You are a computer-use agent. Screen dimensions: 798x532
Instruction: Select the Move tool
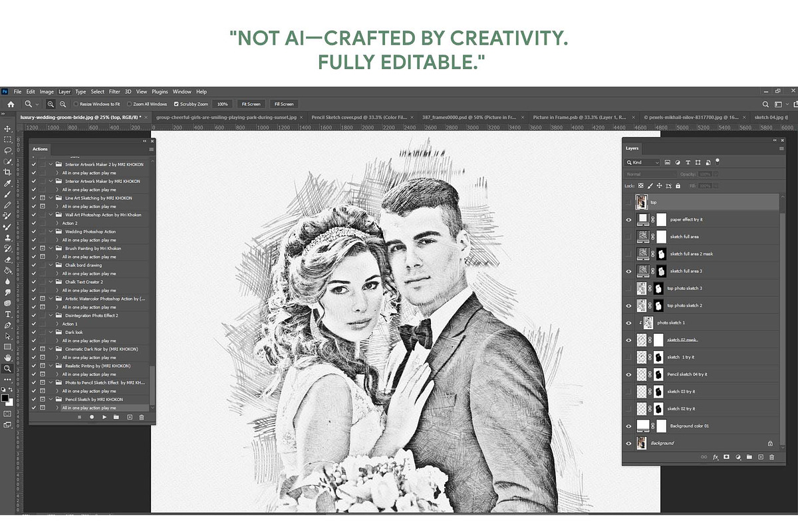8,128
